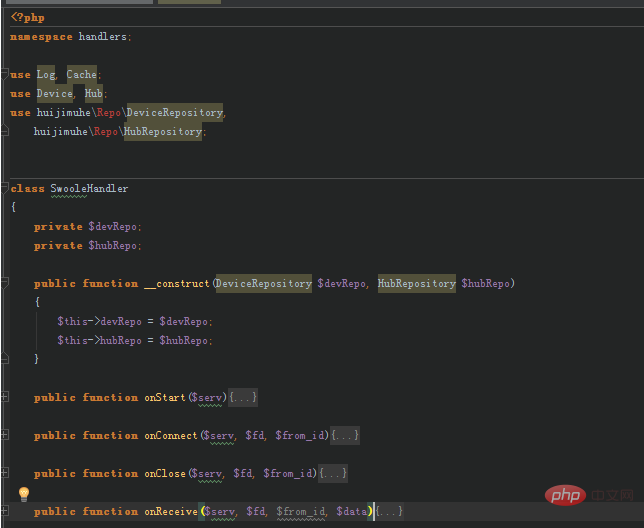This screenshot has width=644, height=528.
Task: Click the $data parameter in onReceive
Action: pyautogui.click(x=352, y=512)
